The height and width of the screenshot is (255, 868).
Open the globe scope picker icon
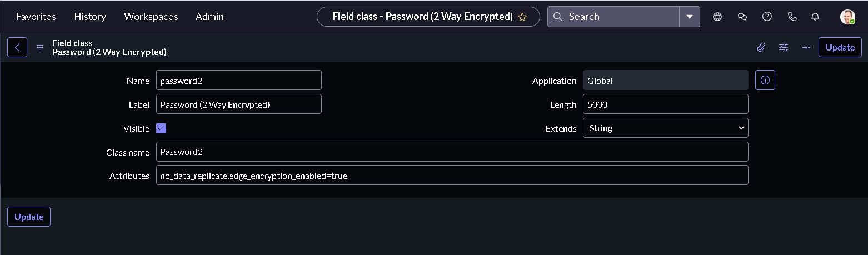coord(717,17)
